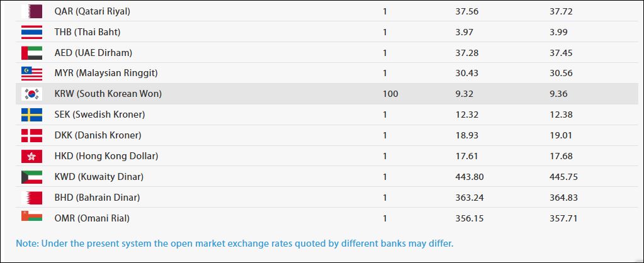This screenshot has height=263, width=644.
Task: Click the Qatar flag icon
Action: click(31, 11)
